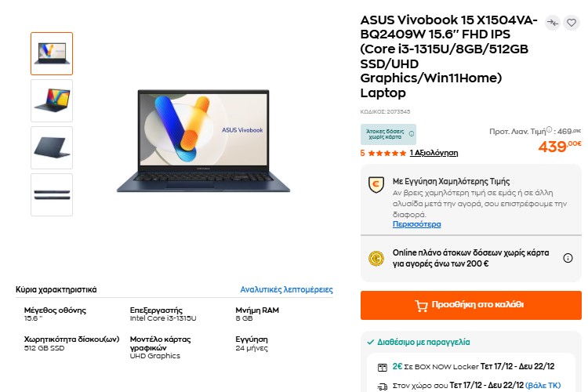
Task: Select fourth thumbnail showing side profile
Action: [x=52, y=194]
